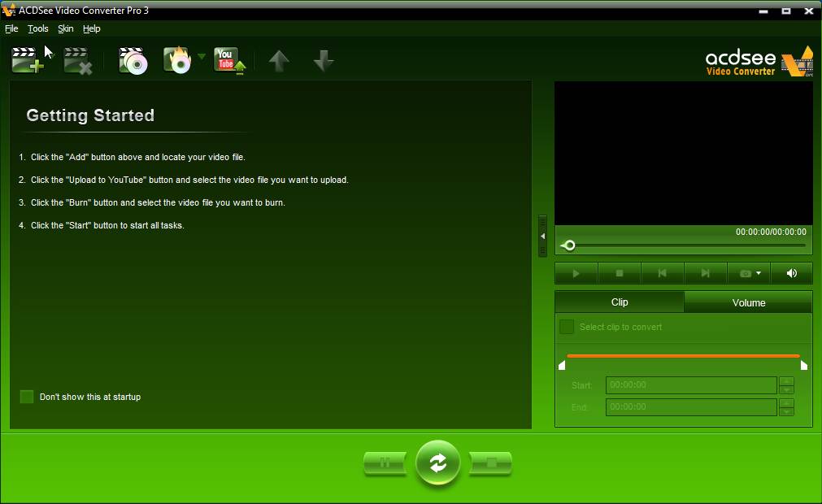Viewport: 822px width, 504px height.
Task: Toggle the speaker mute icon
Action: coord(792,273)
